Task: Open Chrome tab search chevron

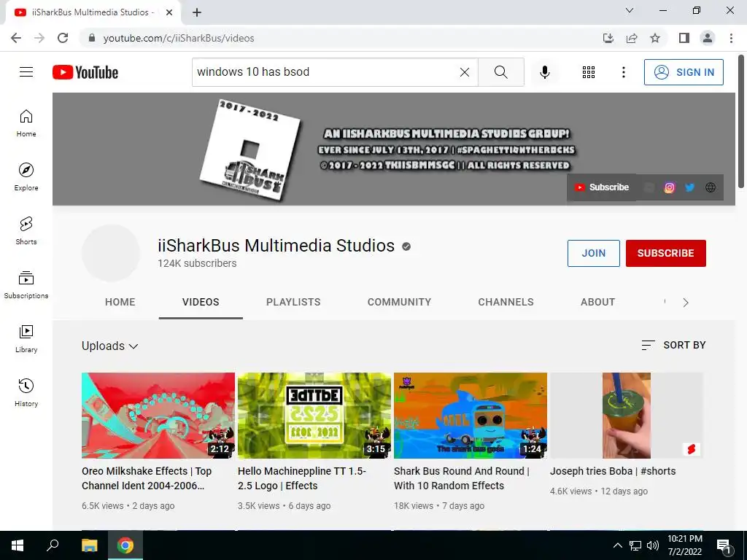Action: point(630,10)
